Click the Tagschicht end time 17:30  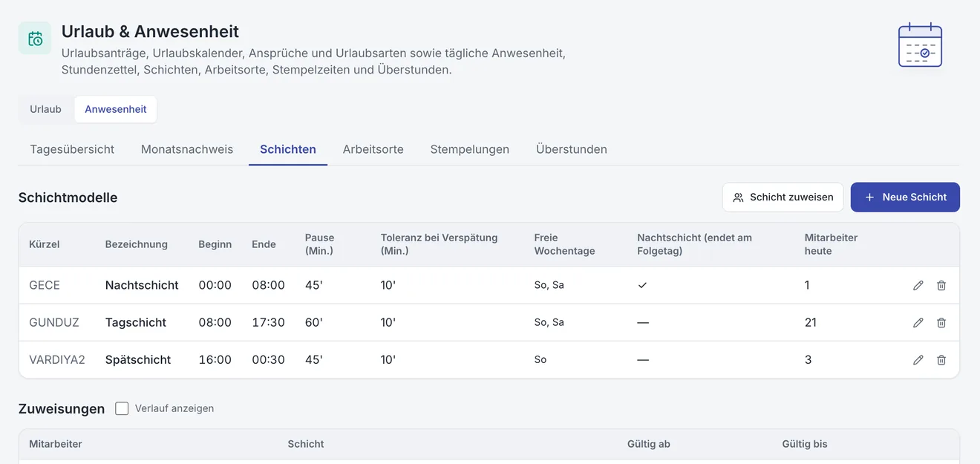(x=268, y=322)
